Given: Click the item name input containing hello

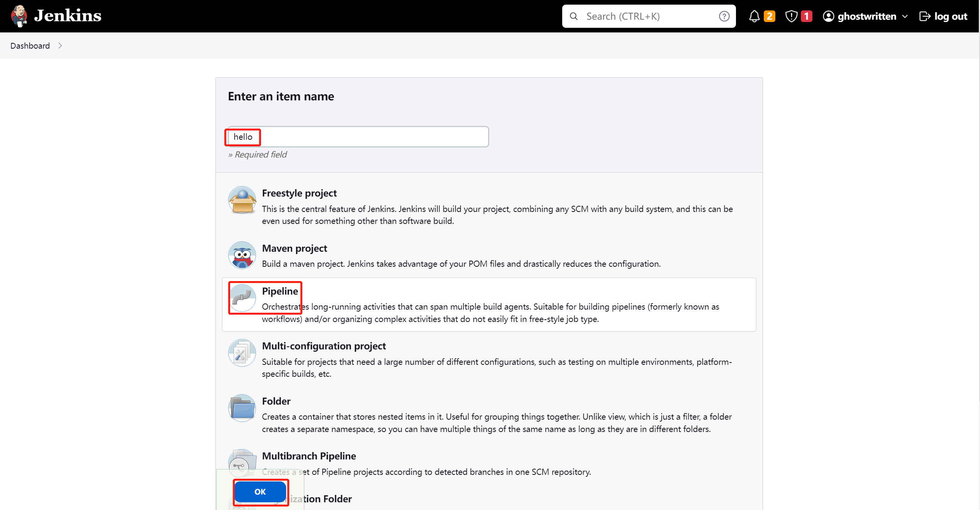Looking at the screenshot, I should coord(358,137).
